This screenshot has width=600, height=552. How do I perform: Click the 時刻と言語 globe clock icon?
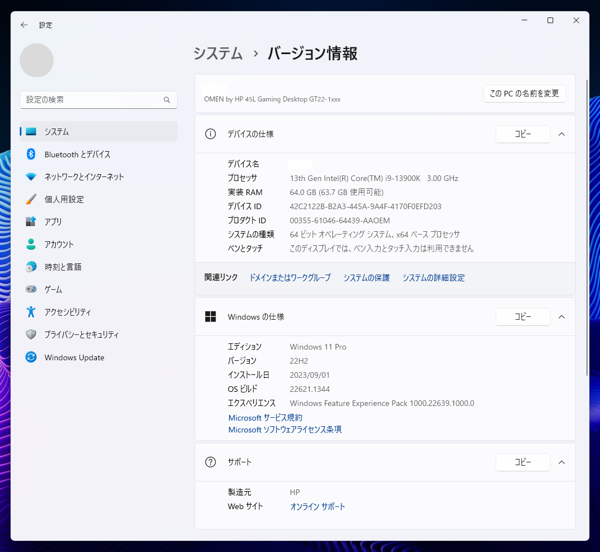pos(31,267)
